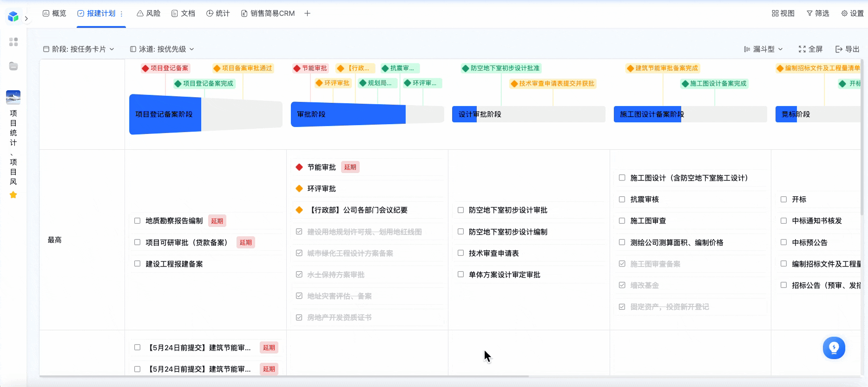Click the 防空地下室初步设计批准 milestone
The image size is (868, 387).
pyautogui.click(x=501, y=68)
